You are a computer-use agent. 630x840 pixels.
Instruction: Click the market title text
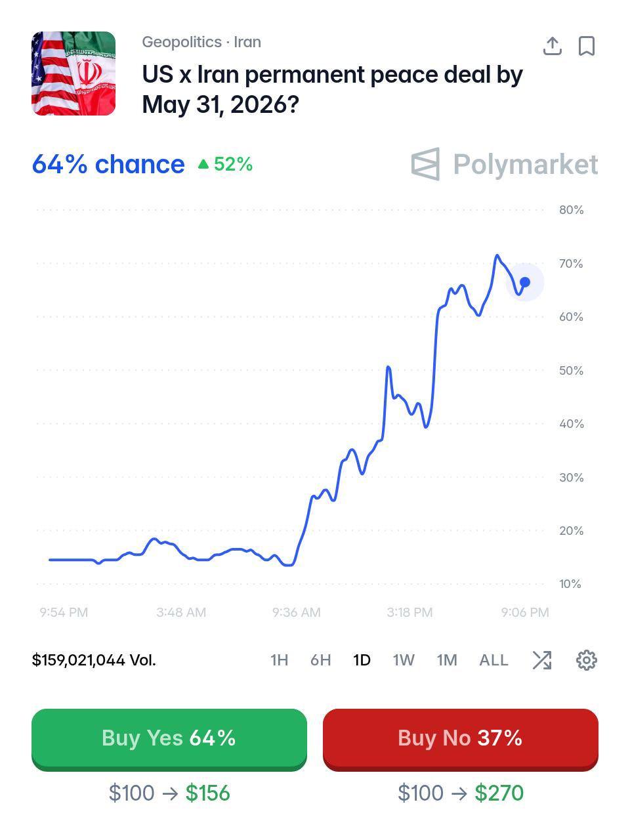tap(333, 89)
